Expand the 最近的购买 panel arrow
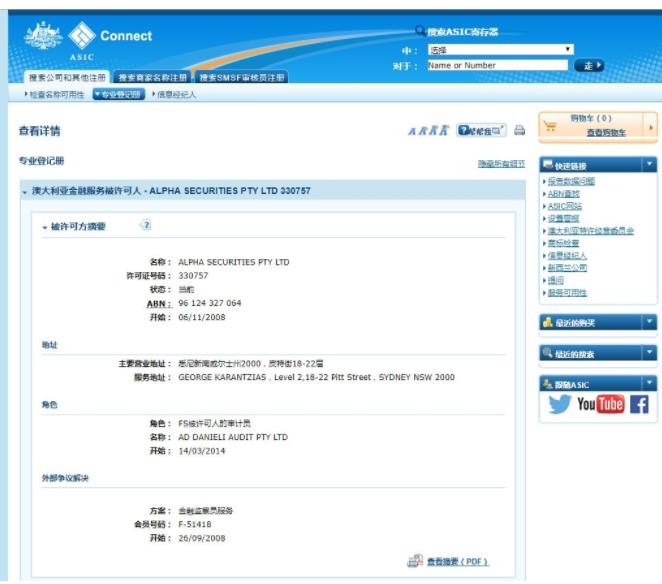This screenshot has height=584, width=662. click(x=649, y=322)
